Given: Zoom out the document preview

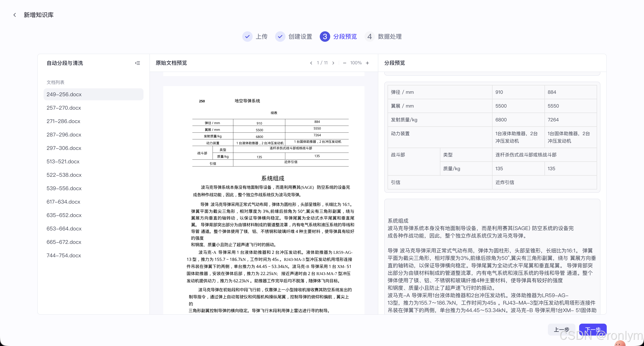Looking at the screenshot, I should [x=345, y=63].
